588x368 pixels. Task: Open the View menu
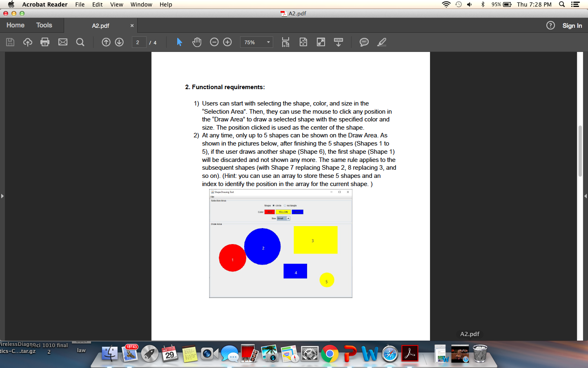[116, 4]
